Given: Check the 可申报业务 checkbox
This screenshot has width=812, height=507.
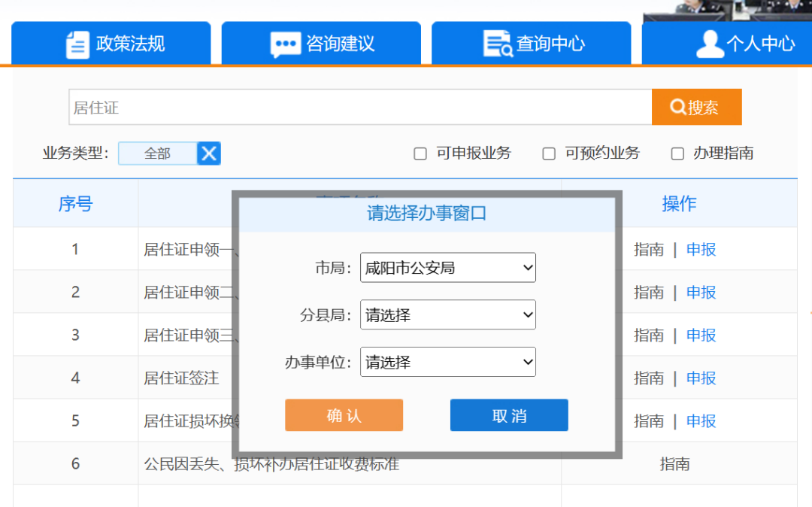Looking at the screenshot, I should pos(420,153).
